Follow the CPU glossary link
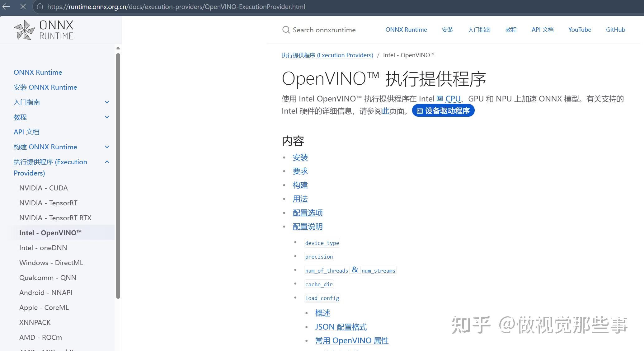Image resolution: width=644 pixels, height=351 pixels. [x=453, y=99]
